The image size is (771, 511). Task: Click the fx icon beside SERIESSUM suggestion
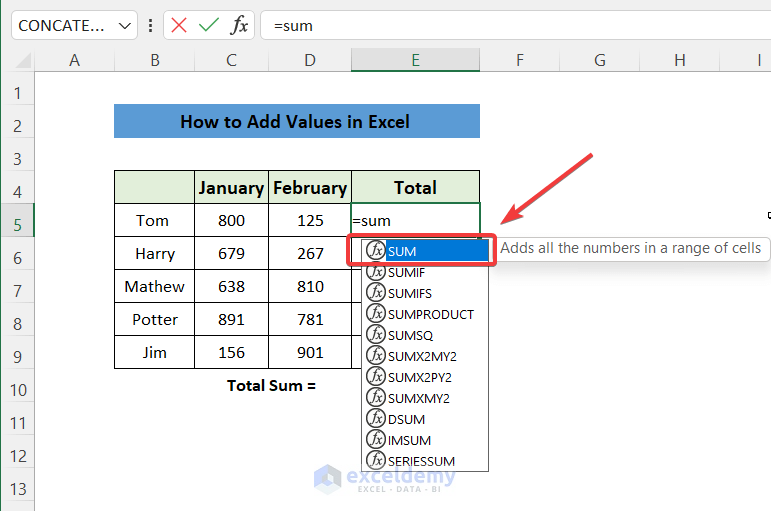pyautogui.click(x=376, y=460)
